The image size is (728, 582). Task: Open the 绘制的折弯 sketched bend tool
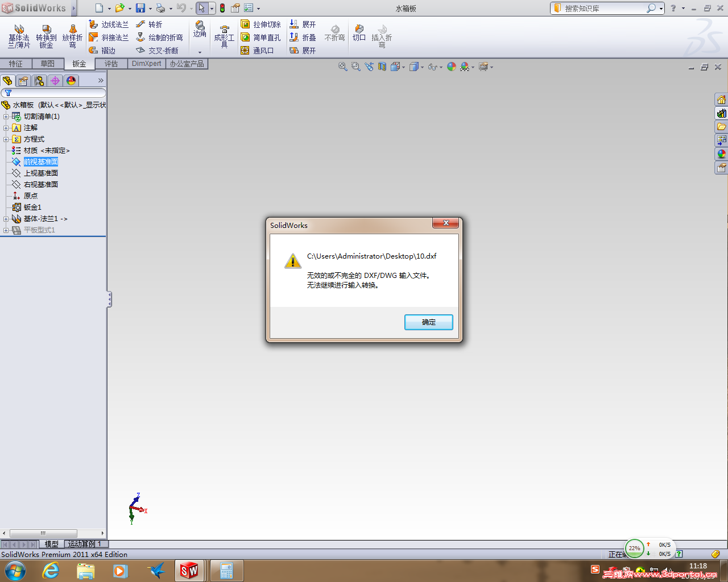click(x=159, y=38)
